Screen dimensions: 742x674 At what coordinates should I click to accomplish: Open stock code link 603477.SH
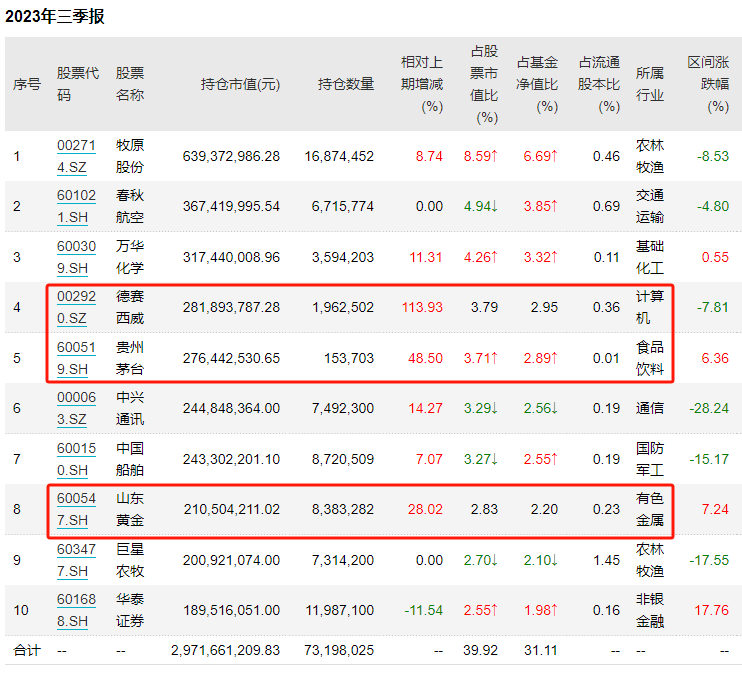coord(76,560)
